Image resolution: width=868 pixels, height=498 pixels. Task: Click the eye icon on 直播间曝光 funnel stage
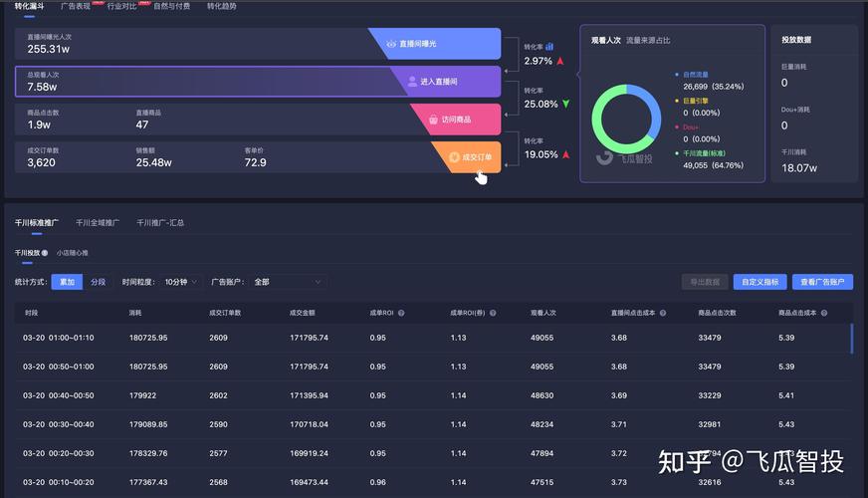pyautogui.click(x=390, y=44)
